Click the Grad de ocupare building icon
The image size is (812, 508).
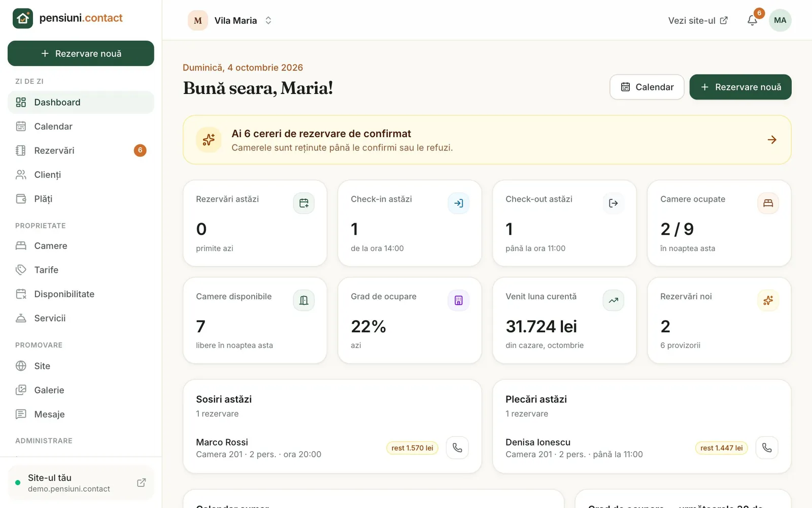pos(459,300)
